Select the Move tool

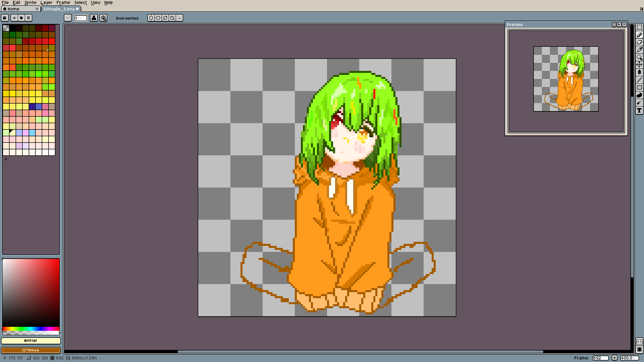point(639,65)
